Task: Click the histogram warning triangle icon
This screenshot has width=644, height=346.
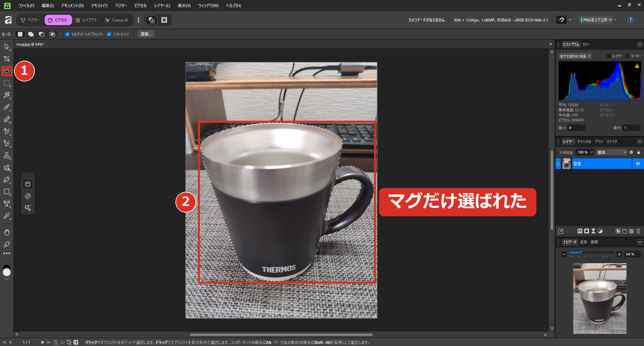Action: (x=637, y=66)
